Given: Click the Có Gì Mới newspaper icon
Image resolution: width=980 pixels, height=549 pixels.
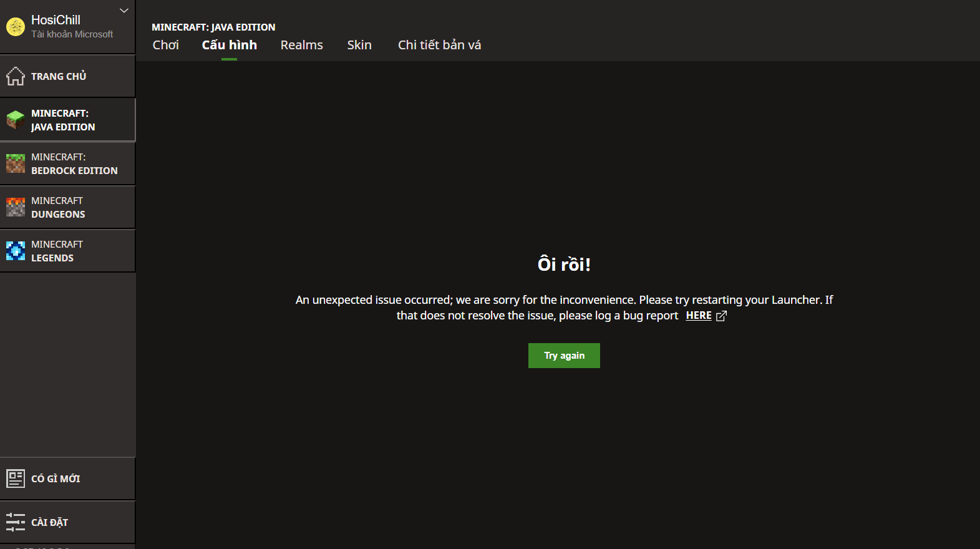Looking at the screenshot, I should click(16, 479).
